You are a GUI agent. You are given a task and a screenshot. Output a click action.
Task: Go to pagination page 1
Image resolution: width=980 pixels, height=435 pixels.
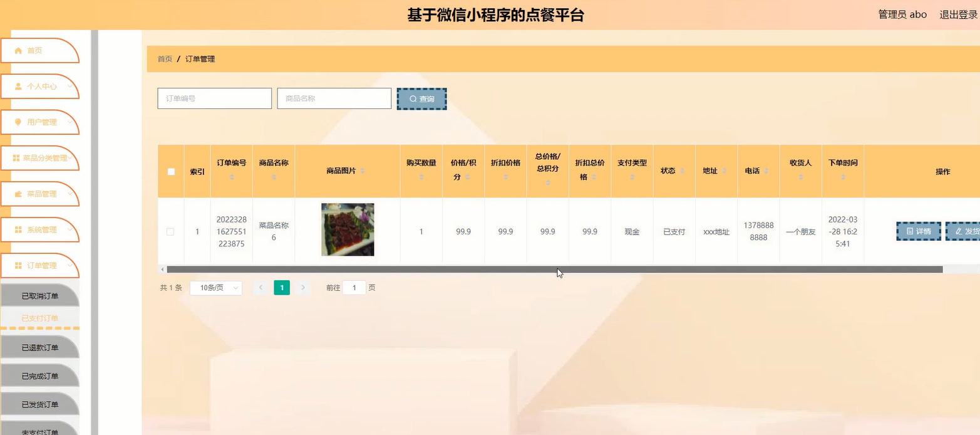point(282,288)
